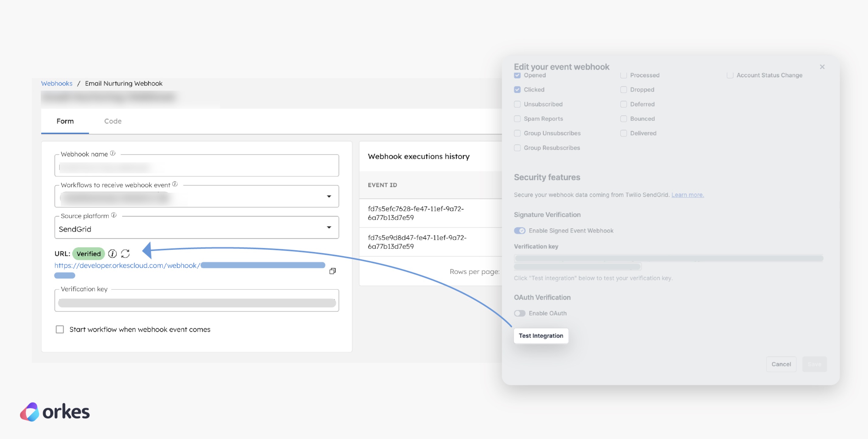Click the Source platform info icon
The height and width of the screenshot is (439, 868).
pyautogui.click(x=113, y=216)
